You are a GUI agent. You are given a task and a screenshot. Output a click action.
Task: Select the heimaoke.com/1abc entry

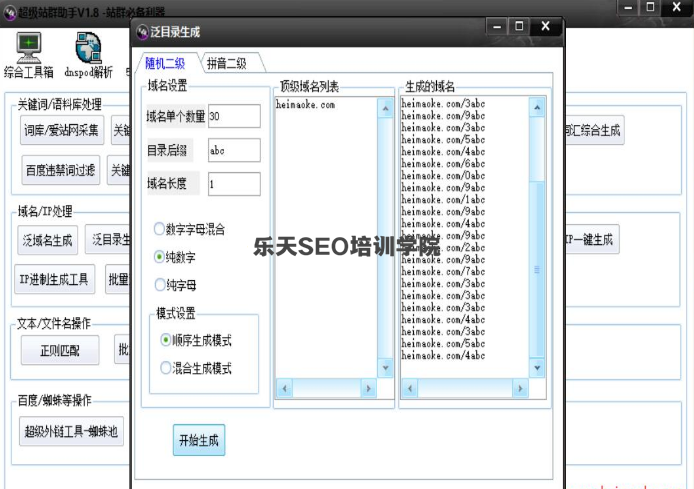pos(443,200)
